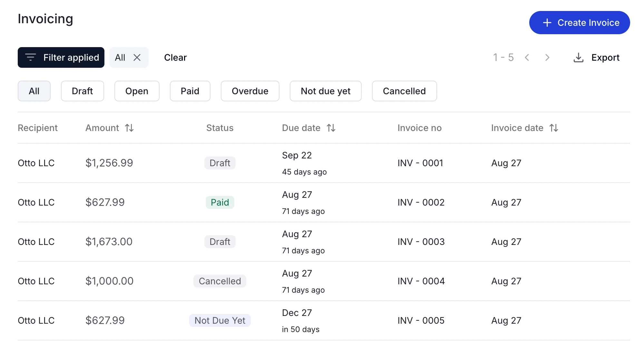Select the Overdue filter tab
644x364 pixels.
pos(250,91)
